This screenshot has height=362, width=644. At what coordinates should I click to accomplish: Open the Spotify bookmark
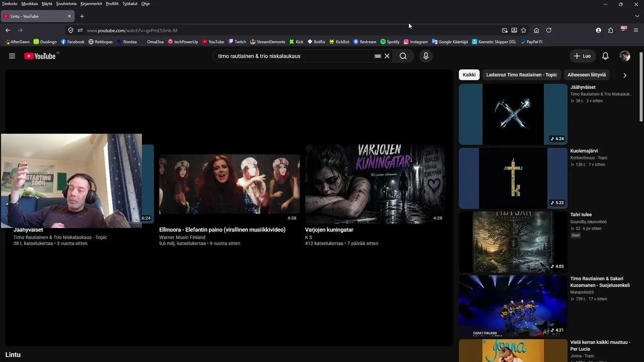click(x=390, y=42)
